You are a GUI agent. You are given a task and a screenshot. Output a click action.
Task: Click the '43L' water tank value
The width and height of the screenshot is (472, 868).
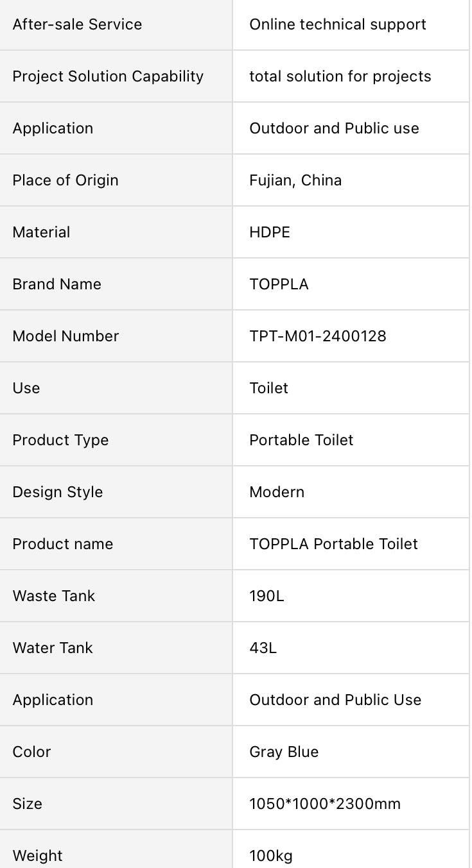[263, 648]
